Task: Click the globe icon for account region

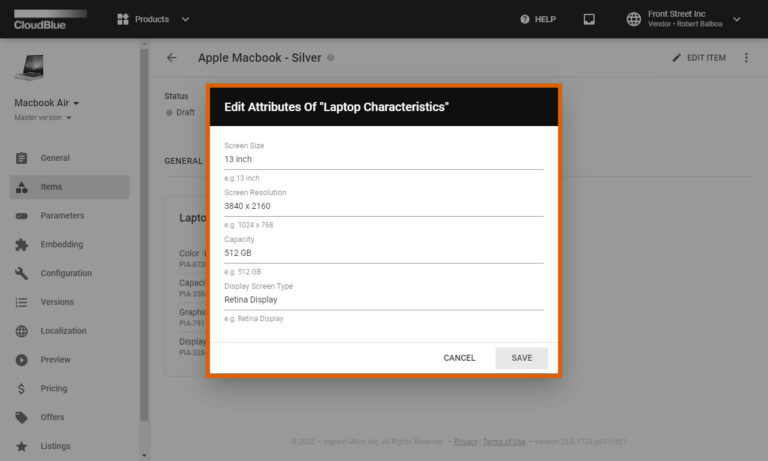Action: [633, 19]
